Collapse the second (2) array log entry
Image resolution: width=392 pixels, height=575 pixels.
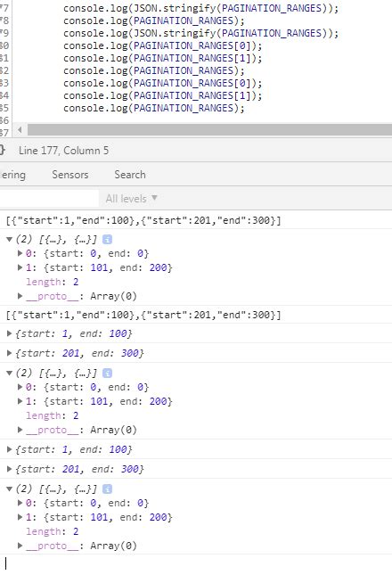pyautogui.click(x=10, y=374)
